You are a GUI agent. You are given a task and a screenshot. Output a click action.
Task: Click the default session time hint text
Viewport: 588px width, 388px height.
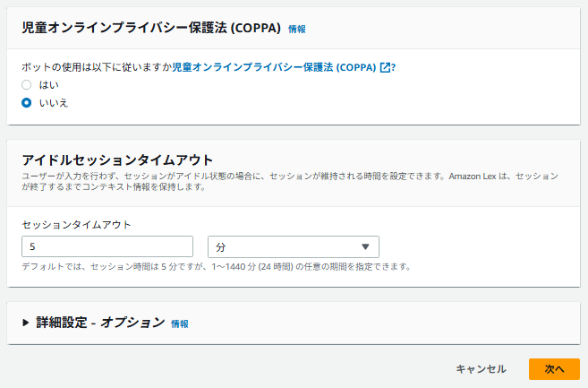[x=217, y=267]
